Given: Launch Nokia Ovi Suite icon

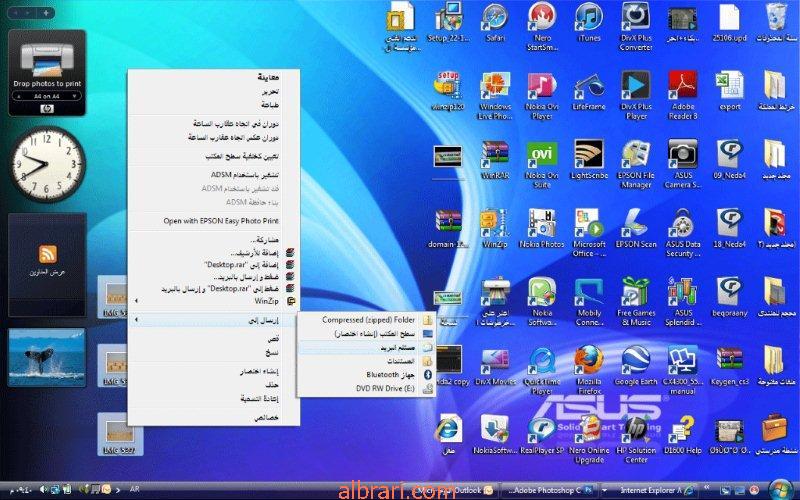Looking at the screenshot, I should pyautogui.click(x=542, y=164).
